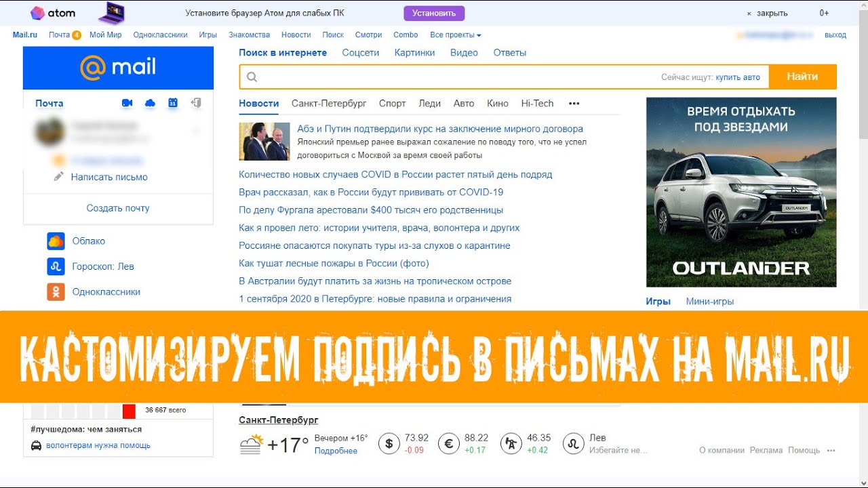Viewport: 868px width, 488px height.
Task: Select the Видео search category
Action: tap(465, 53)
